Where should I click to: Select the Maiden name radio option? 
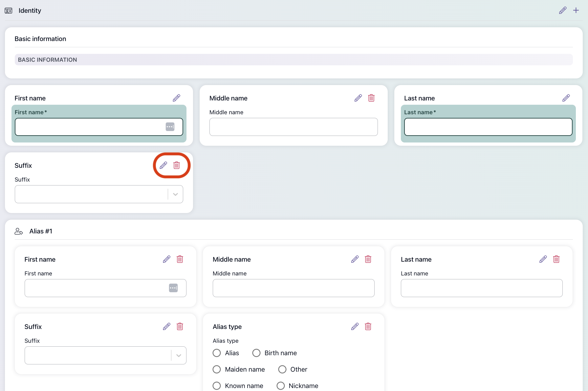pos(217,369)
